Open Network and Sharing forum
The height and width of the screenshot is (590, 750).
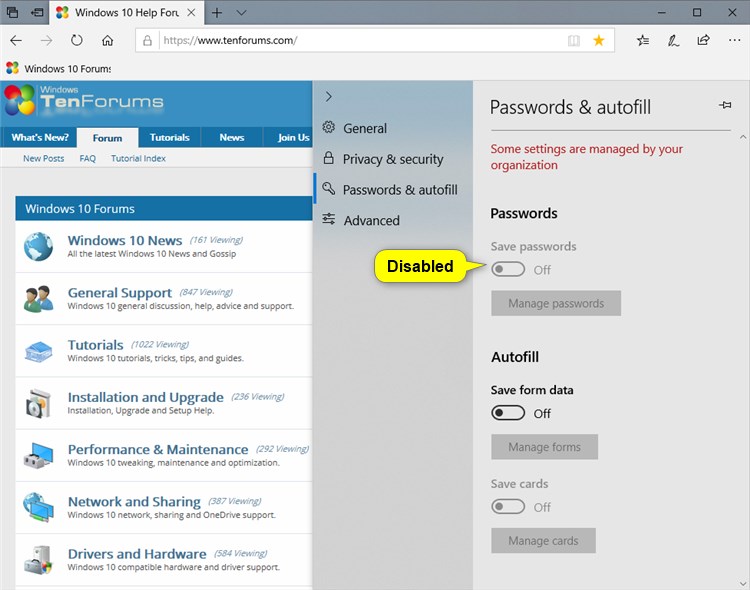pos(134,501)
